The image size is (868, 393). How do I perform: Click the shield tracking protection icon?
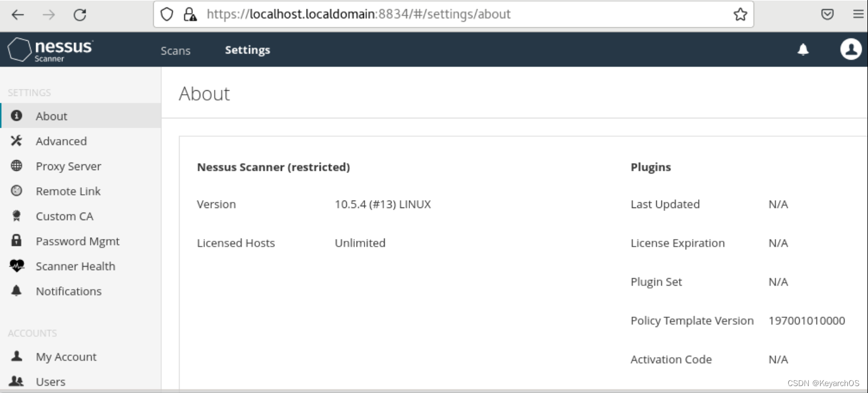pos(166,14)
